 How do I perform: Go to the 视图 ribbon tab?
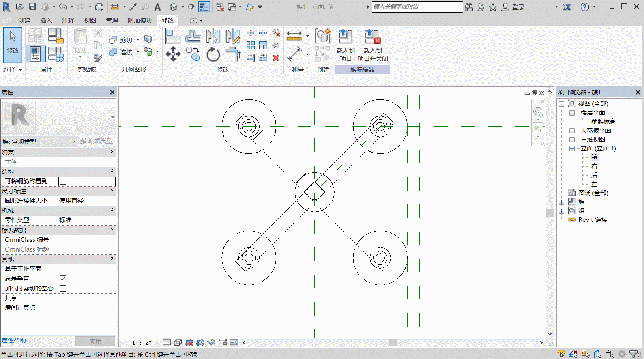click(x=90, y=21)
